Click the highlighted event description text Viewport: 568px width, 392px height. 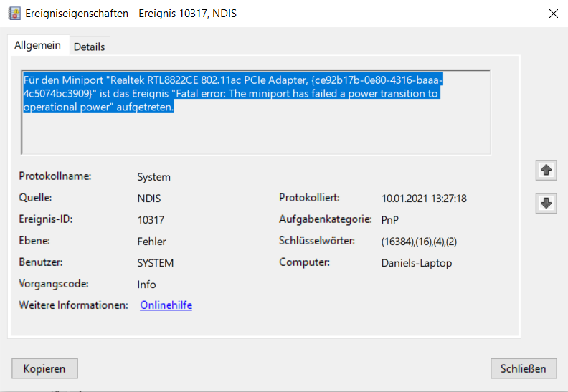[229, 94]
